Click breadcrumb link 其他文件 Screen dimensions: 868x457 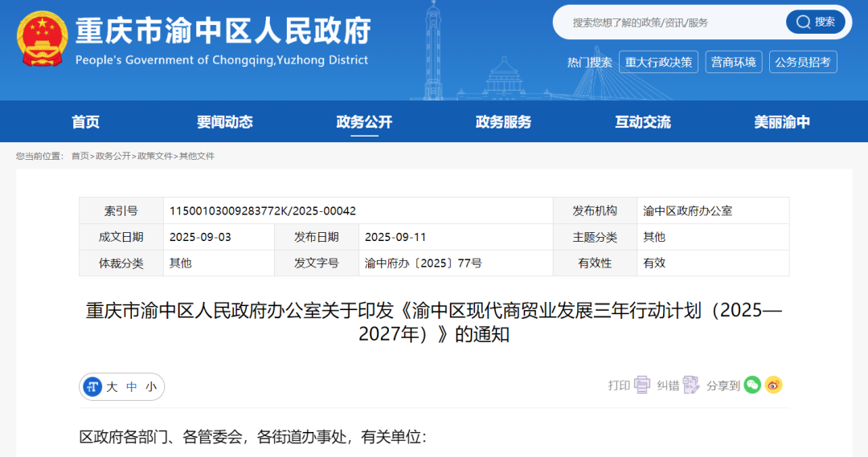pos(197,156)
